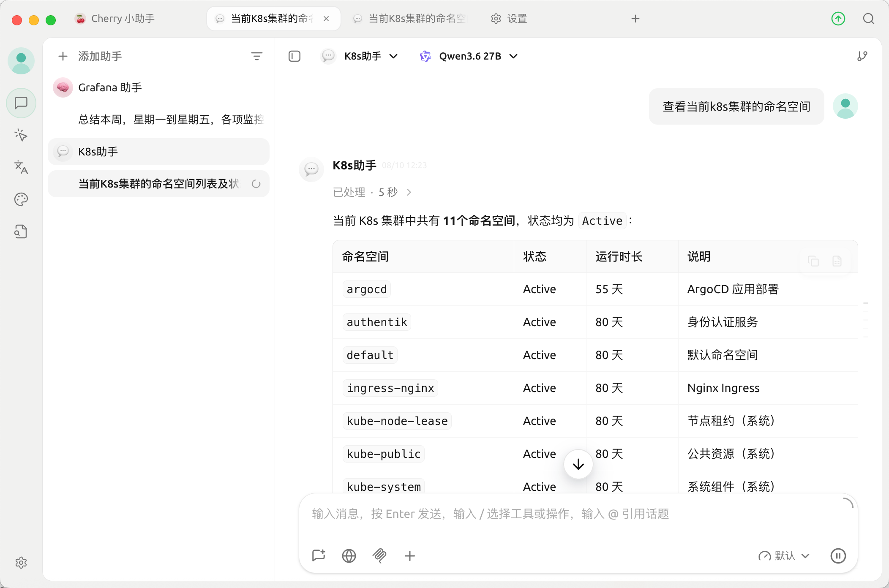The image size is (889, 588).
Task: Open the chat assistants sidebar icon
Action: 21,103
